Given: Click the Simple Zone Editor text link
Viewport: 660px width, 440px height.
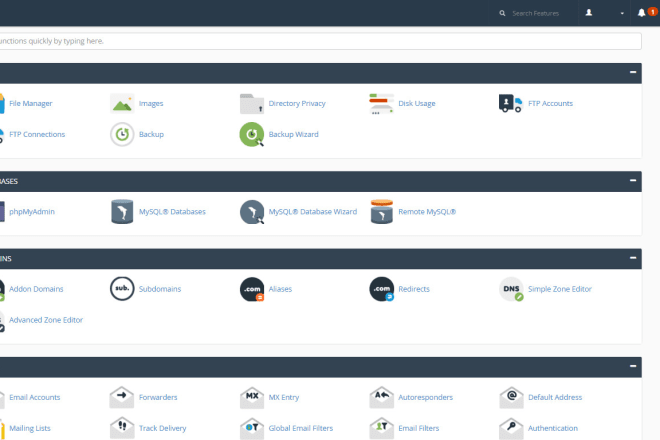Looking at the screenshot, I should (560, 289).
